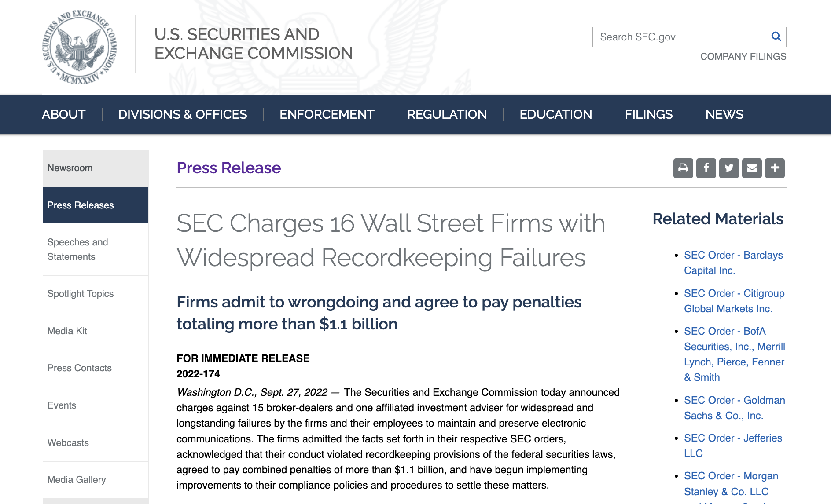The width and height of the screenshot is (831, 504).
Task: Click the email share icon
Action: click(x=752, y=168)
